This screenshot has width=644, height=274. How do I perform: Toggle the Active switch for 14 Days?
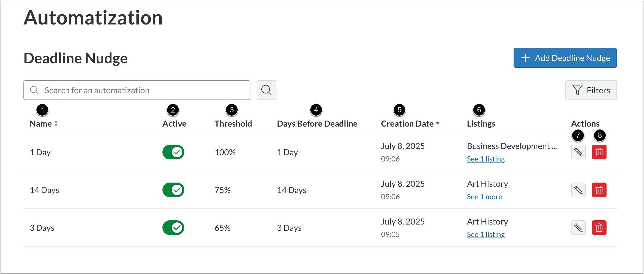click(x=173, y=190)
